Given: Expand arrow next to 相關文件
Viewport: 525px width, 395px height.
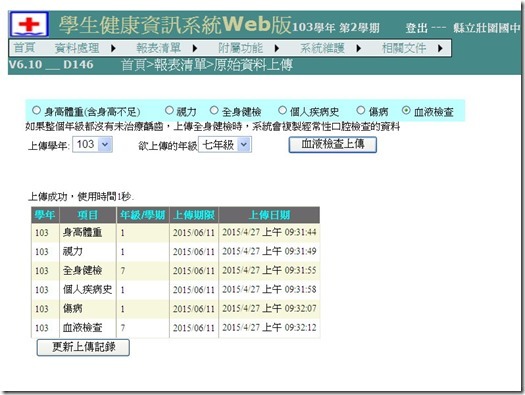Looking at the screenshot, I should (x=440, y=49).
